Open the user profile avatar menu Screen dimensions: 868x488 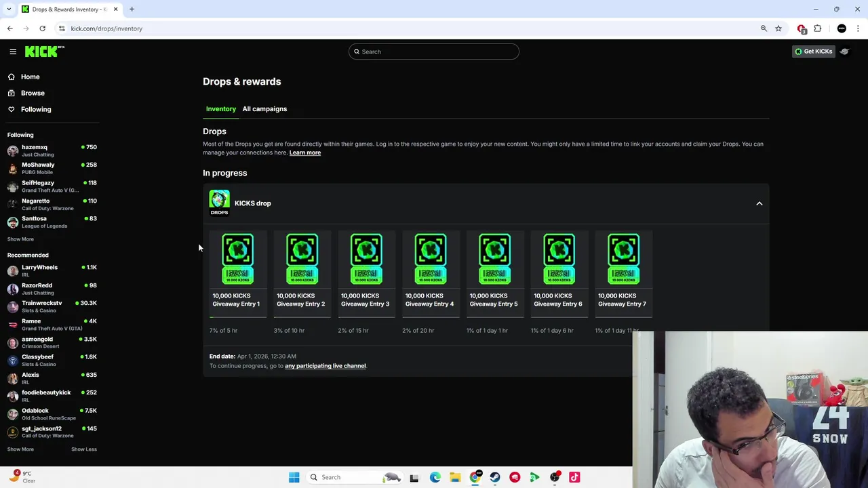pyautogui.click(x=845, y=52)
